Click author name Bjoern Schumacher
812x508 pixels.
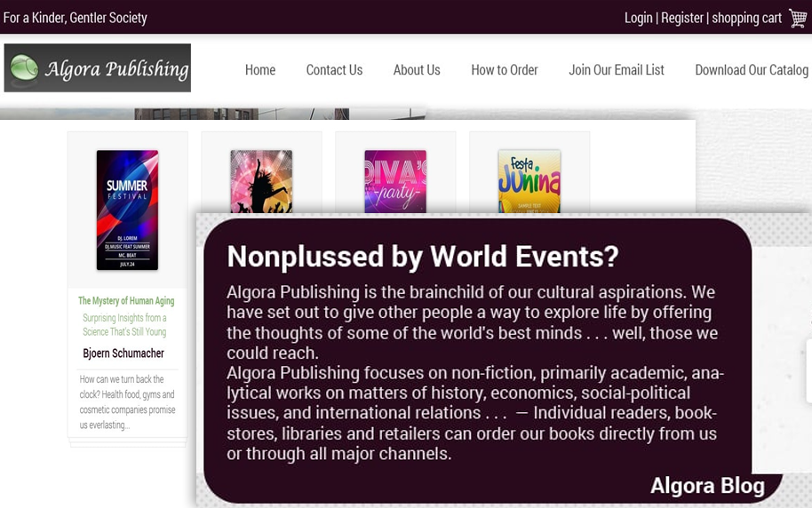coord(123,353)
